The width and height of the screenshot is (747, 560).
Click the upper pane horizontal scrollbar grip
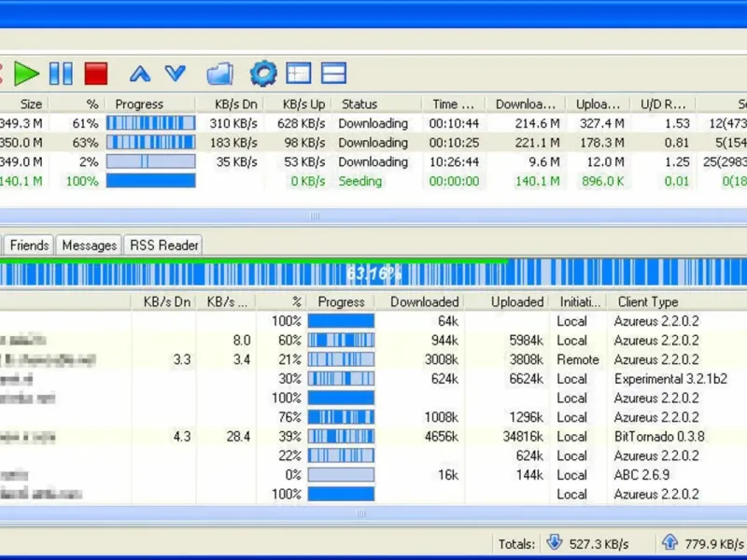[315, 216]
